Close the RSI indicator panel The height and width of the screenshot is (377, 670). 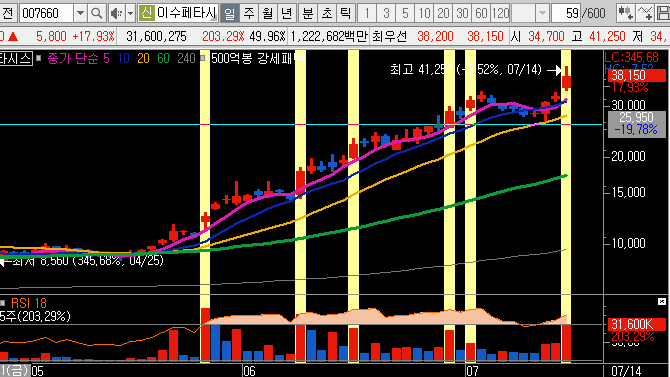coord(661,302)
